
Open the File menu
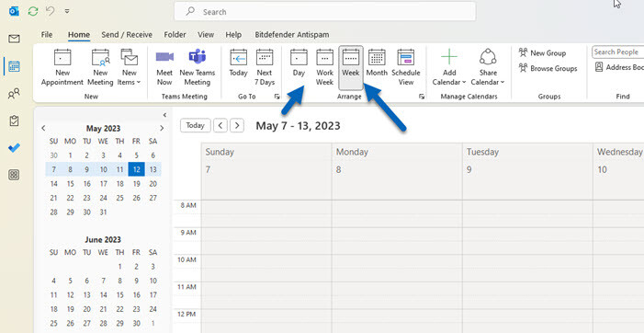(x=47, y=35)
